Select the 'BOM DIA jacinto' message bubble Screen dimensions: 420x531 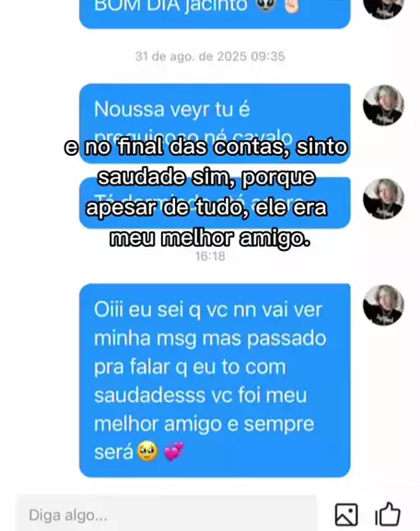pos(215,14)
